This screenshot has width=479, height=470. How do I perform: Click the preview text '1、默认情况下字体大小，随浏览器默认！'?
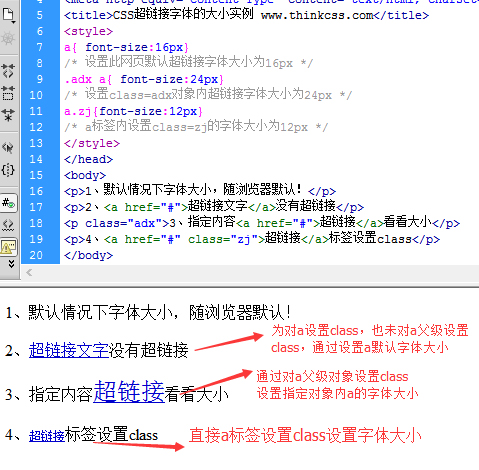point(148,312)
